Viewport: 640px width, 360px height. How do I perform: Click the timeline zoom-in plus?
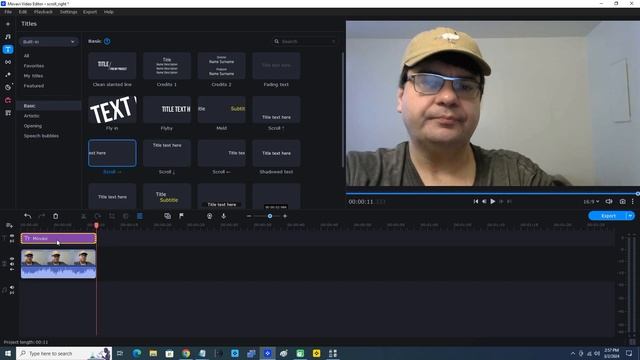click(x=285, y=216)
